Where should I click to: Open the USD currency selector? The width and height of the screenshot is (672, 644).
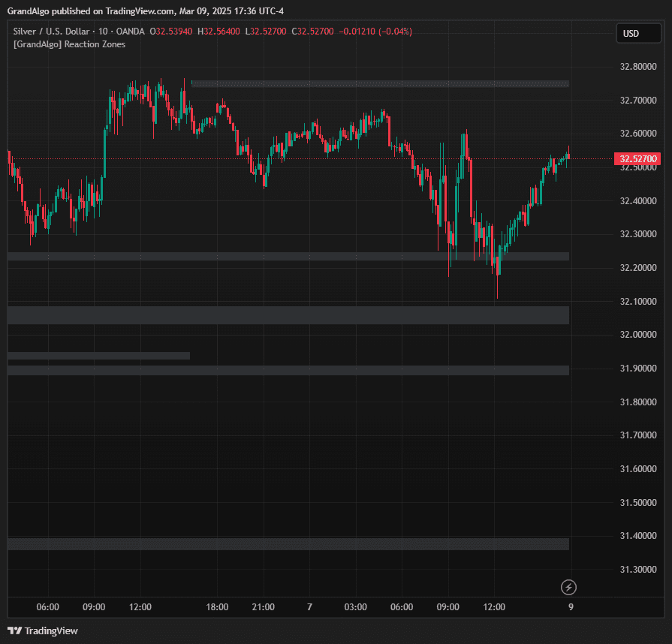click(637, 33)
